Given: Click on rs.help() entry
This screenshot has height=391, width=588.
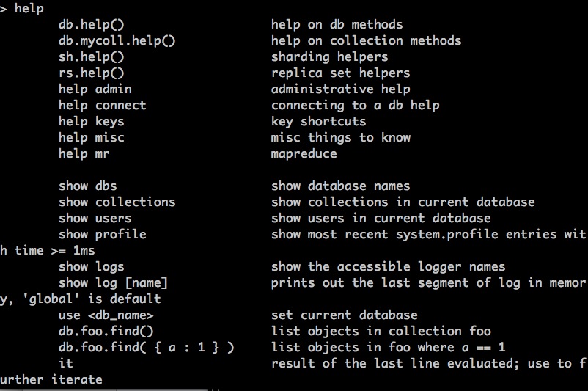Looking at the screenshot, I should (91, 73).
